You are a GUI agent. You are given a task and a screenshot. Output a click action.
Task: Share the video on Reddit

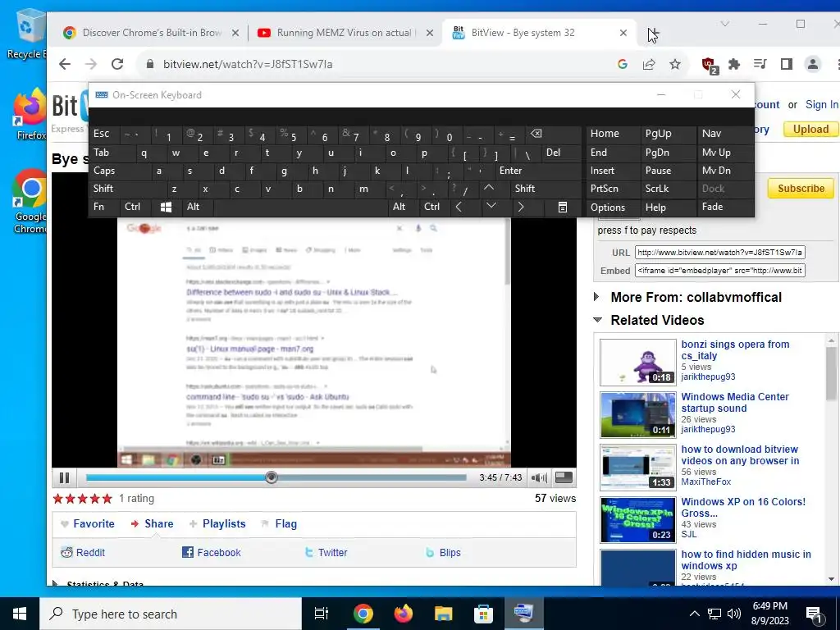[83, 552]
